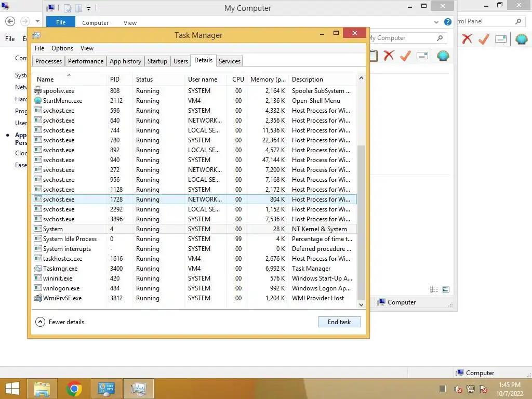The image size is (532, 399).
Task: Sort by the Memory column header
Action: coord(268,79)
